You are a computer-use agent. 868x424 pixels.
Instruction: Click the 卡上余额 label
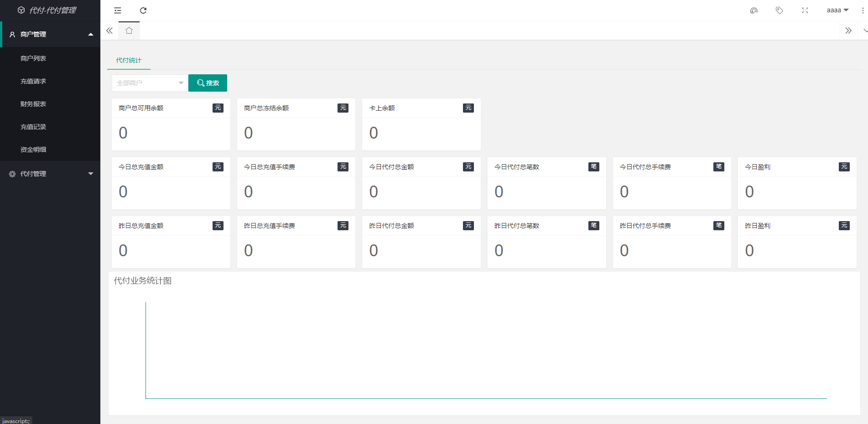(382, 108)
